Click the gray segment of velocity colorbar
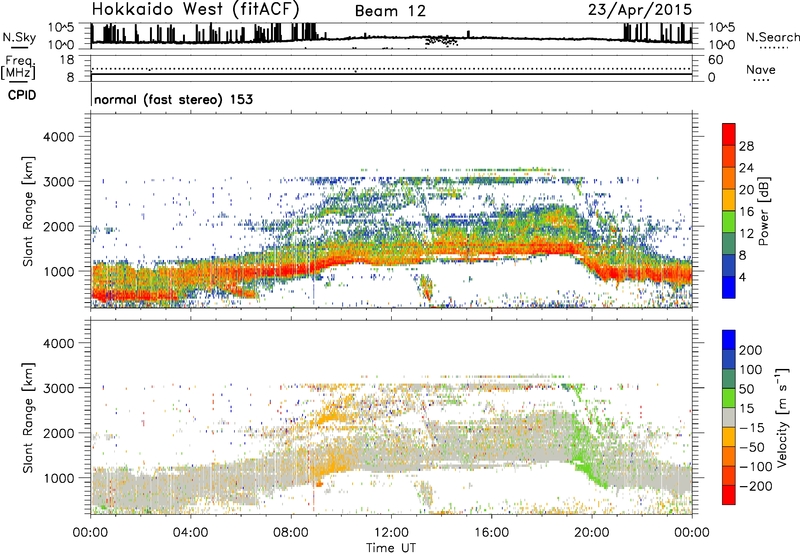Screen dimensions: 800x554 (x=729, y=417)
